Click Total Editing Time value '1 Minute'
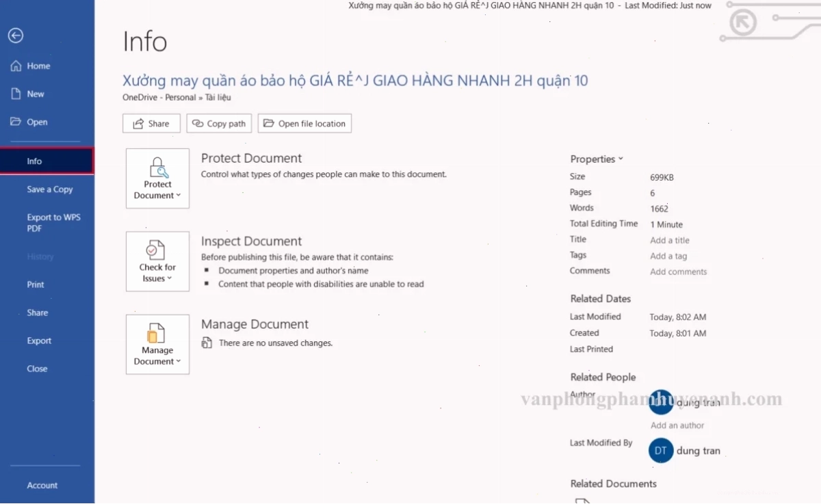The width and height of the screenshot is (821, 504). [x=666, y=224]
